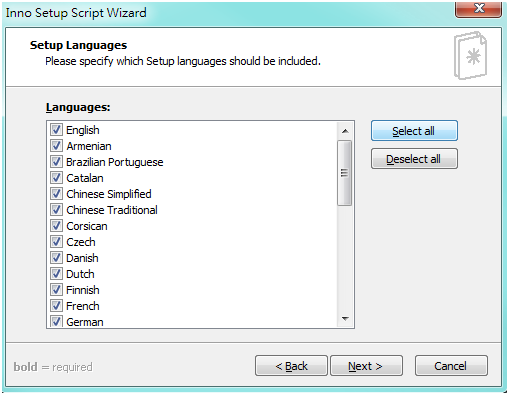
Task: Uncheck the French language checkbox
Action: click(x=56, y=306)
